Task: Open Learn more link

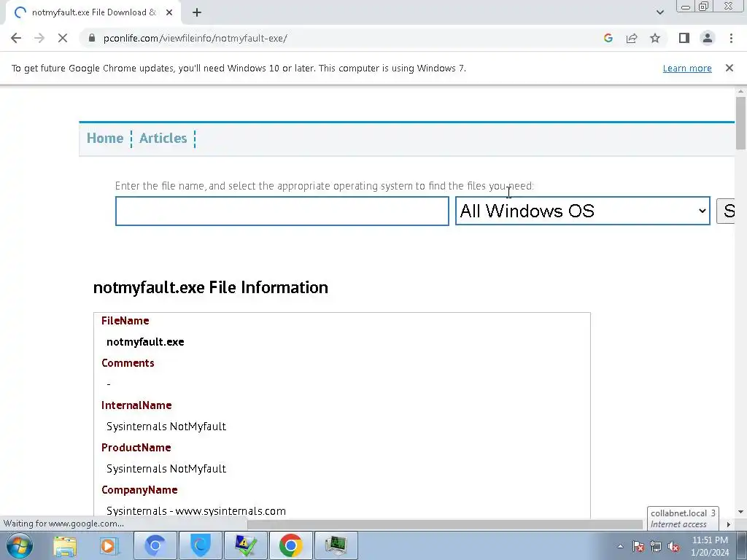Action: (687, 68)
